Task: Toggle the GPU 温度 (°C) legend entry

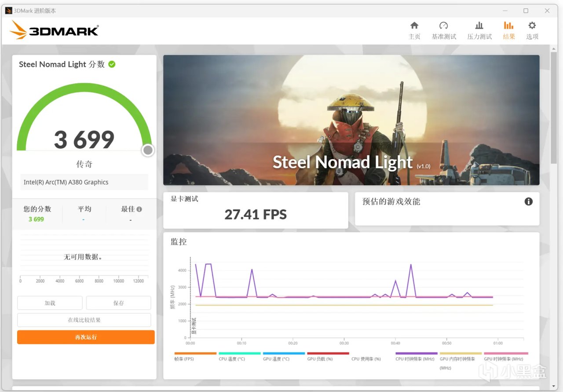Action: click(284, 356)
